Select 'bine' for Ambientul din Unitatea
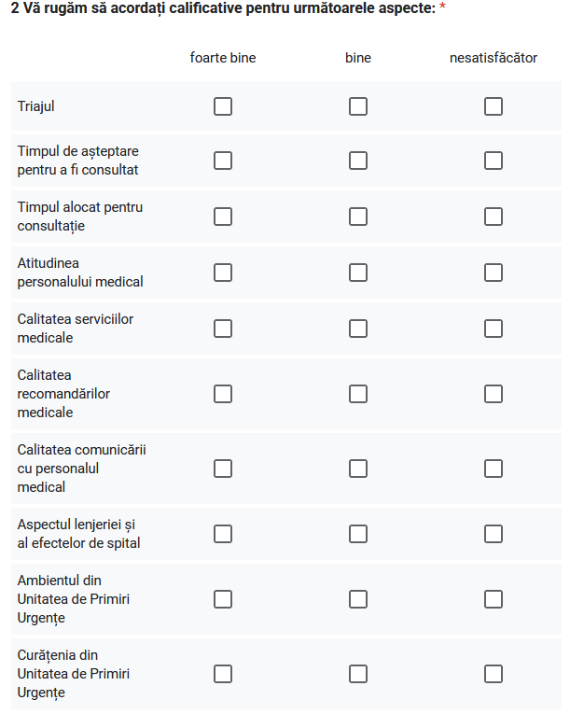Viewport: 584px width, 728px height. 358,599
